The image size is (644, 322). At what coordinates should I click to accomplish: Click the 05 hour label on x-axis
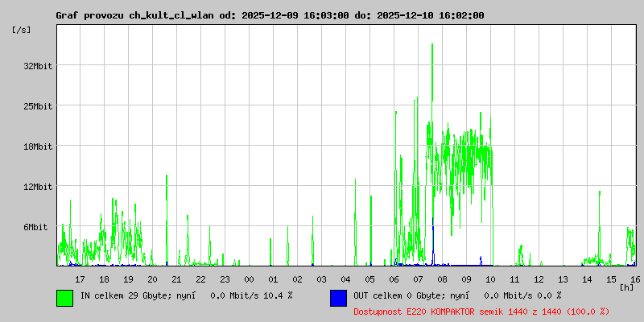tap(370, 279)
